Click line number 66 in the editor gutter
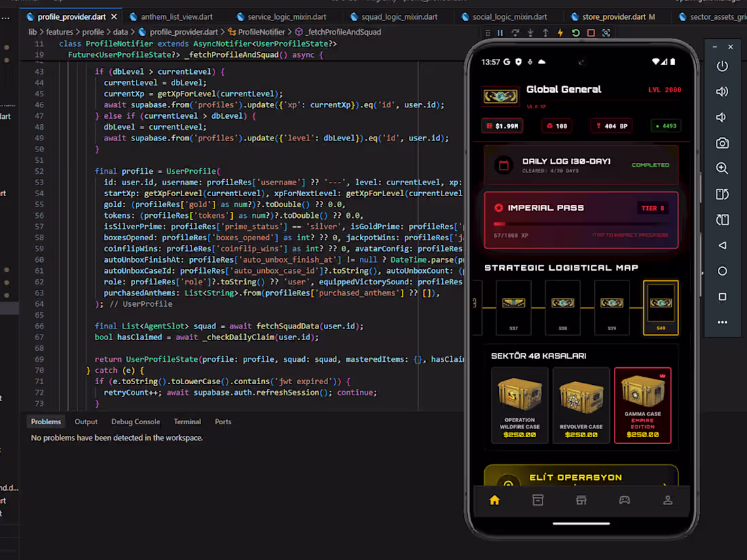Screen dimensions: 747x560 (39, 326)
